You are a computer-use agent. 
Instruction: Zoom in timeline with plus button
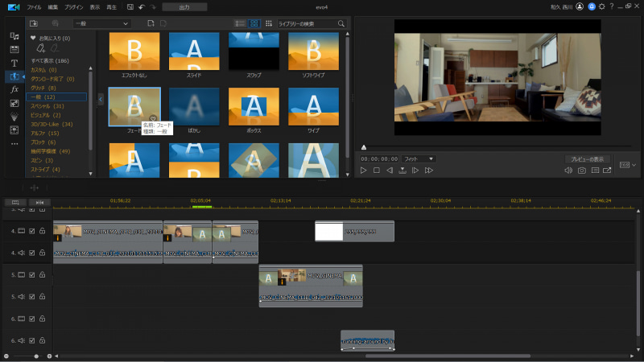click(x=49, y=356)
